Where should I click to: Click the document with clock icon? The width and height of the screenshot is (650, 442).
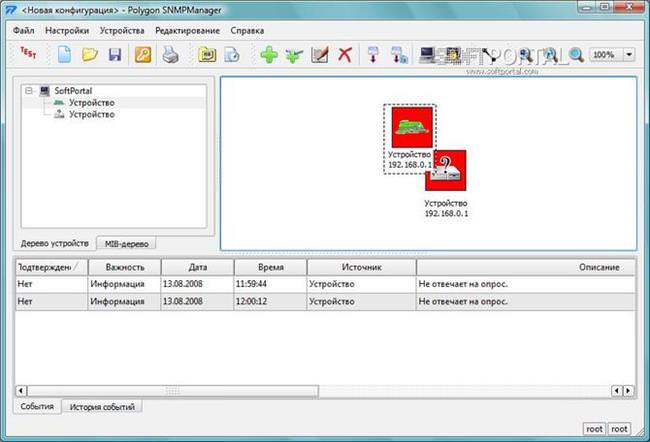(232, 55)
